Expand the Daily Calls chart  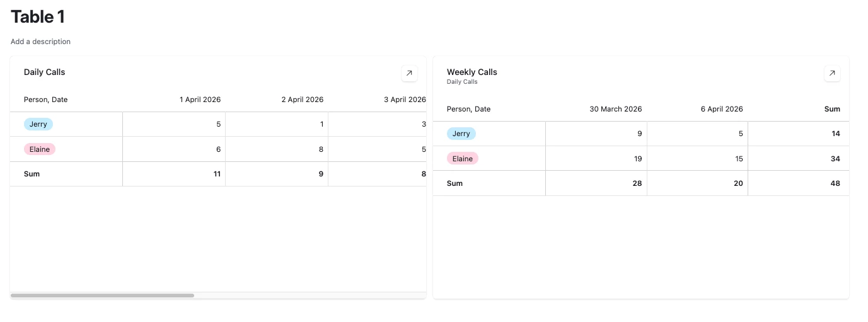pos(409,74)
